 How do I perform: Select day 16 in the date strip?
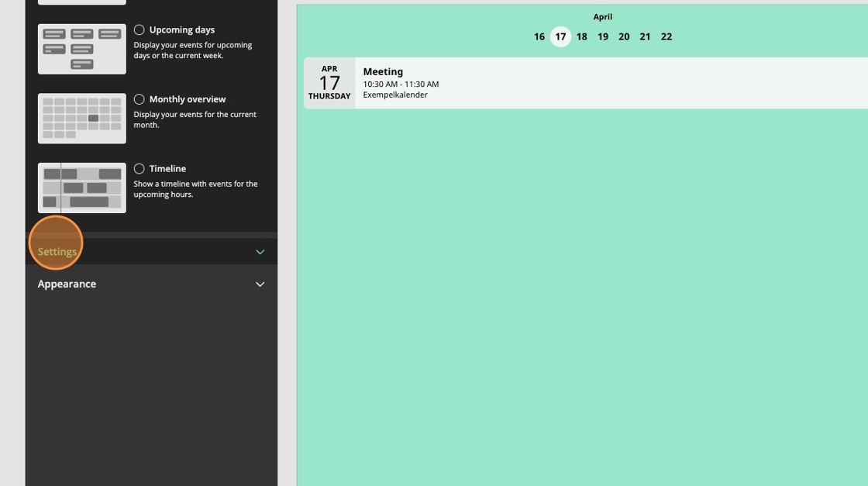click(x=539, y=36)
